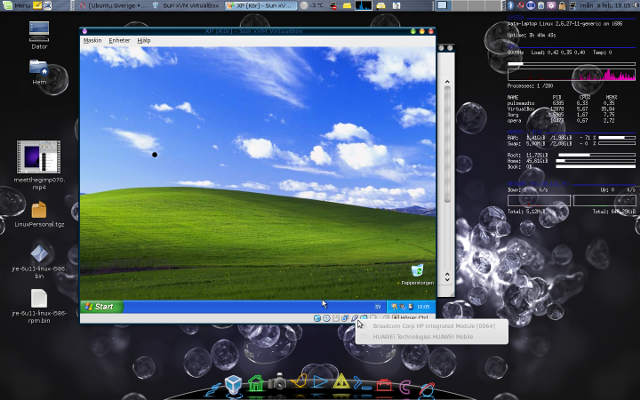
Task: Click the keys icon in XP system tray
Action: (x=394, y=307)
